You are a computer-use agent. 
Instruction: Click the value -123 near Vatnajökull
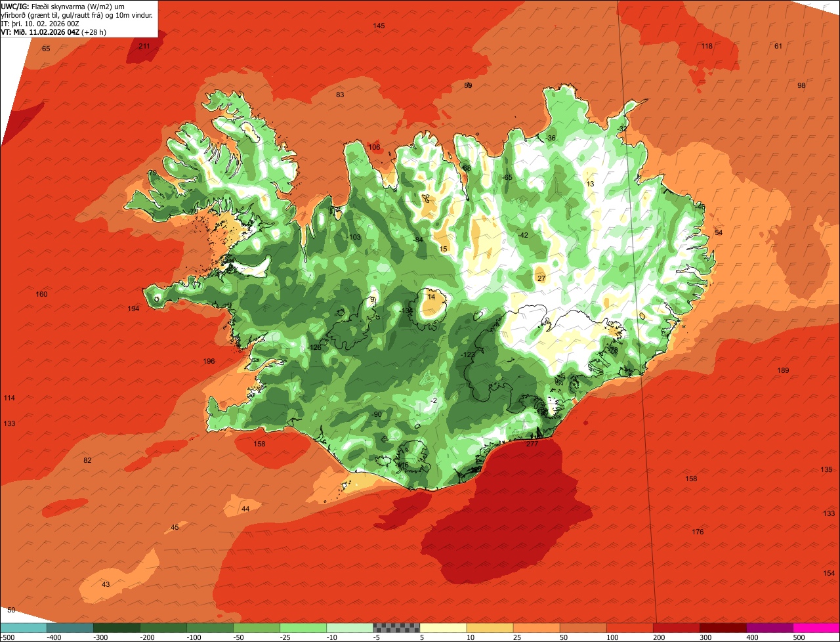click(468, 354)
